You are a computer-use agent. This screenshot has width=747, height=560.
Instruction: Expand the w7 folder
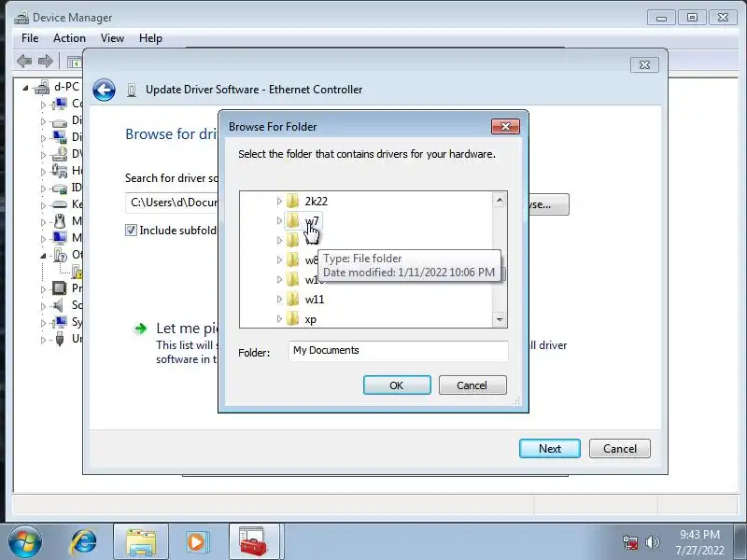(279, 220)
